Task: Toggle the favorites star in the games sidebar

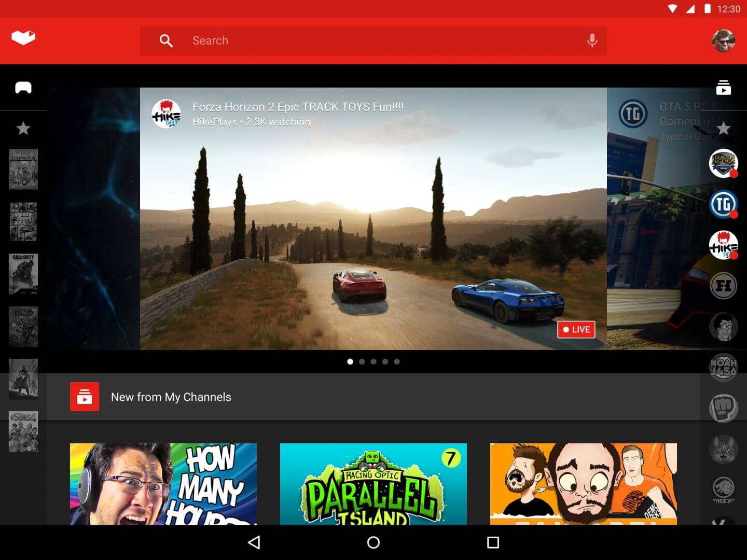Action: coord(23,128)
